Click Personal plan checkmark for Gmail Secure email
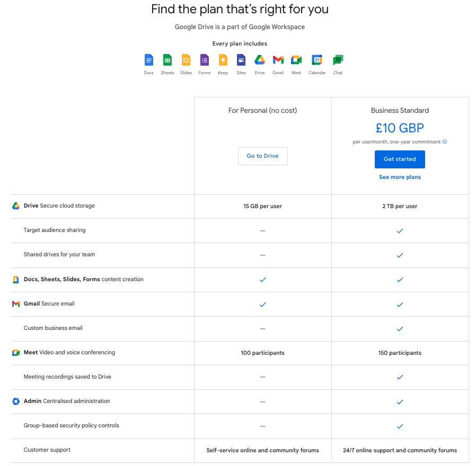This screenshot has width=476, height=466. pos(263,304)
